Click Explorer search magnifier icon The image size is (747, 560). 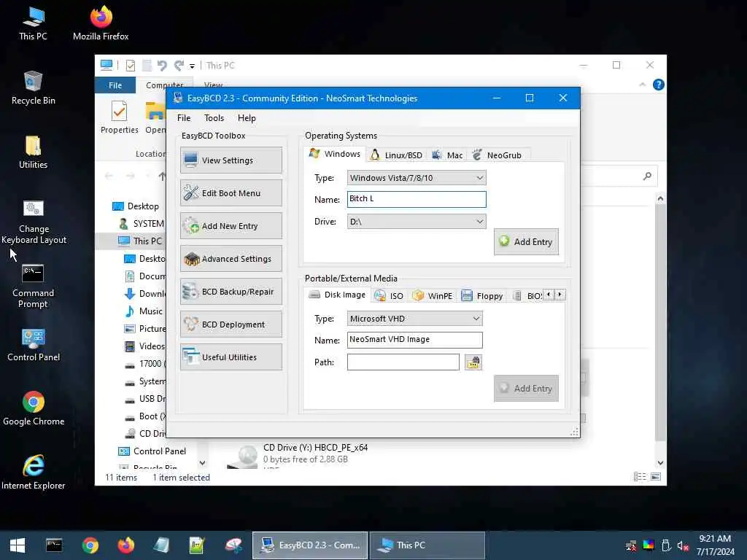coord(647,176)
